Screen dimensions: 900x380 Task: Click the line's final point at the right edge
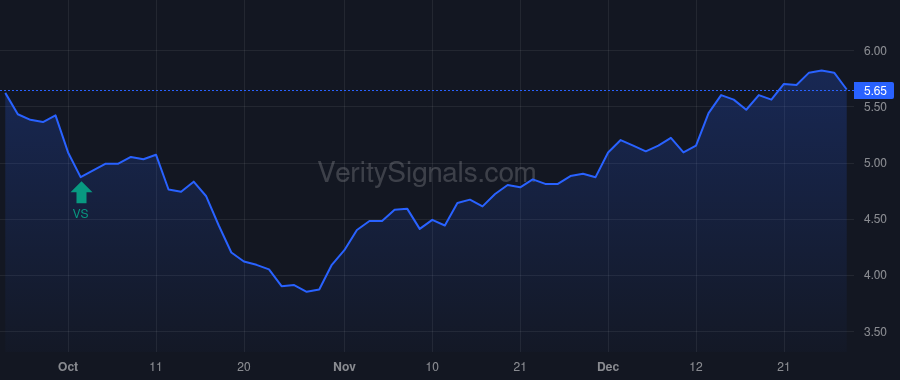coord(846,90)
